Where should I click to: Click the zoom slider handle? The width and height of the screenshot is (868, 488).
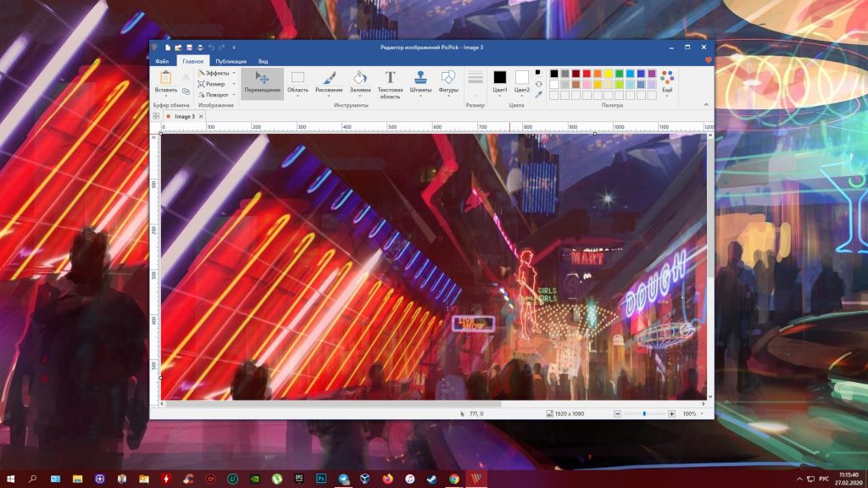point(644,413)
